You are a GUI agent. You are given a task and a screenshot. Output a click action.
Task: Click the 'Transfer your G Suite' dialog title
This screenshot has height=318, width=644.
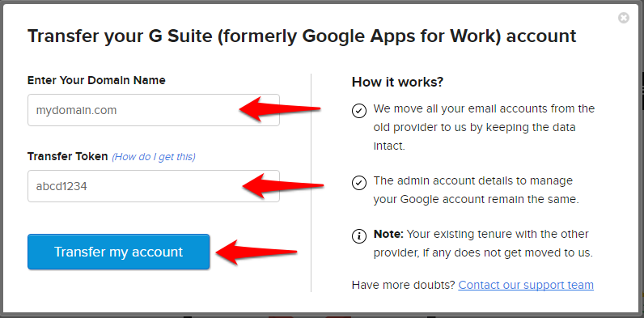[x=302, y=36]
